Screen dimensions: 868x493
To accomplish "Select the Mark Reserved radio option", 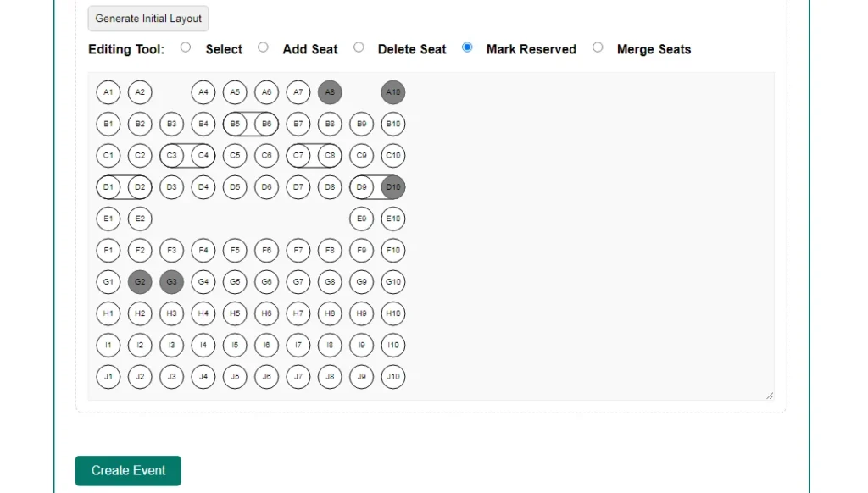I will pyautogui.click(x=467, y=48).
